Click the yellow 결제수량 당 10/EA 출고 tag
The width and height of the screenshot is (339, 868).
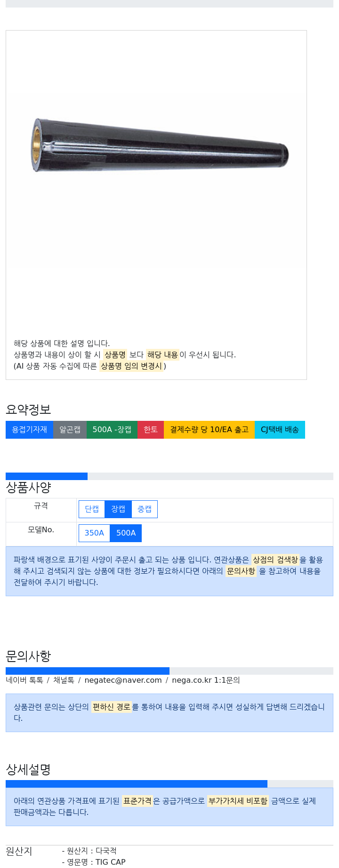(209, 430)
